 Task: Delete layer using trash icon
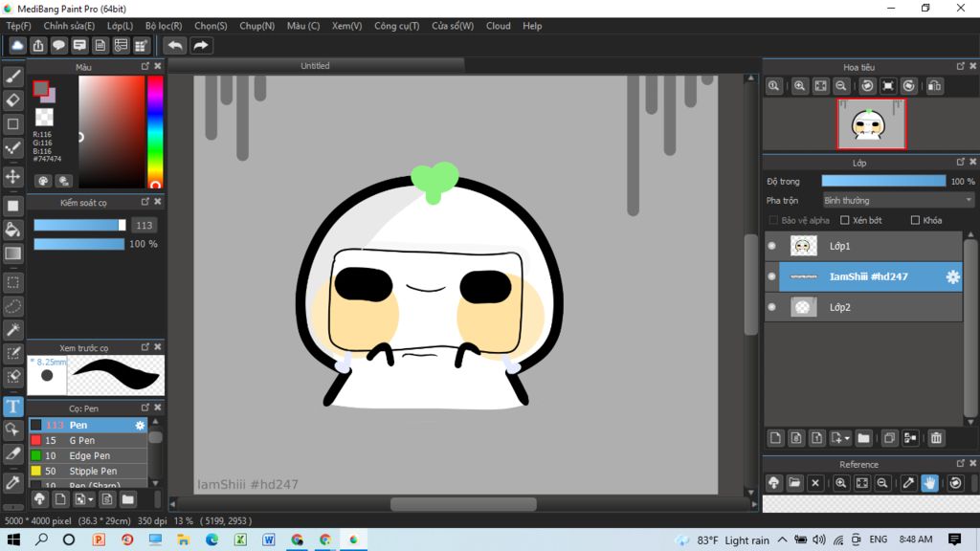936,438
